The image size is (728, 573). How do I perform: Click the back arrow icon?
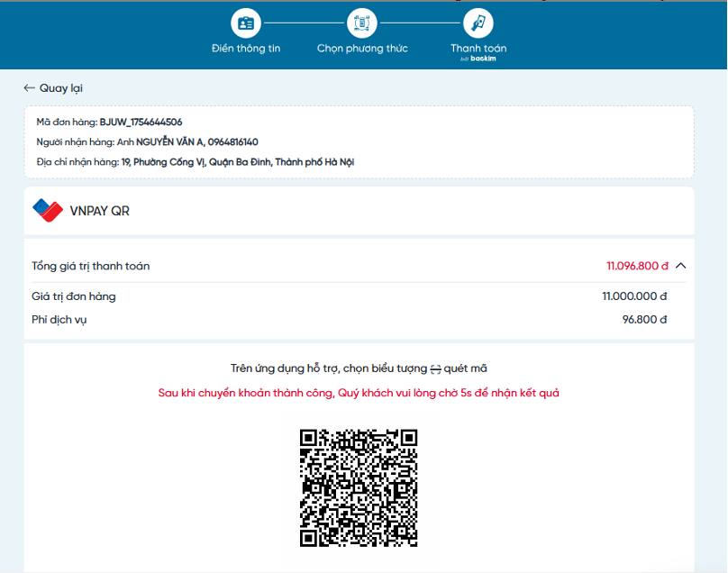[29, 87]
